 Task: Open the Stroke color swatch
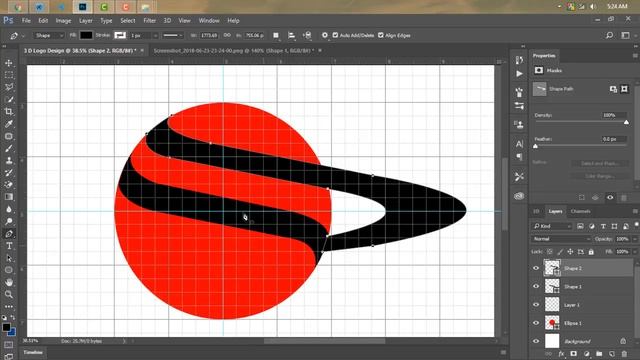pyautogui.click(x=120, y=36)
